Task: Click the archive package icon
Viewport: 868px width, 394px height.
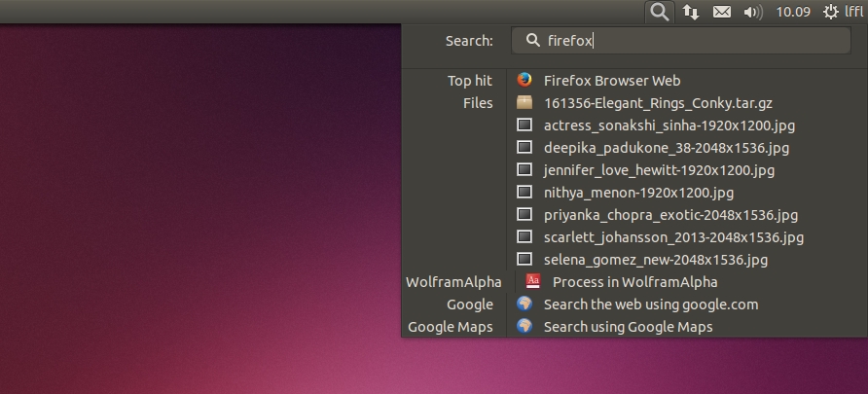Action: pyautogui.click(x=524, y=102)
